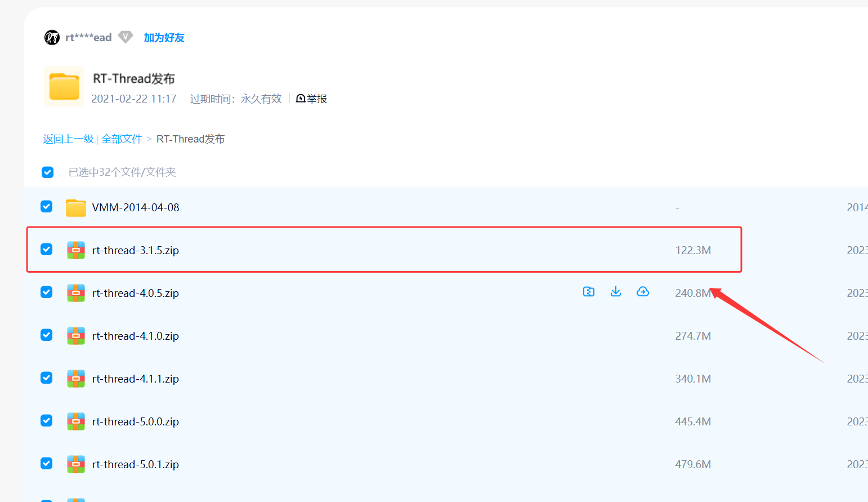The width and height of the screenshot is (868, 502).
Task: Uncheck the VMM-2014-04-08 folder checkbox
Action: coord(47,207)
